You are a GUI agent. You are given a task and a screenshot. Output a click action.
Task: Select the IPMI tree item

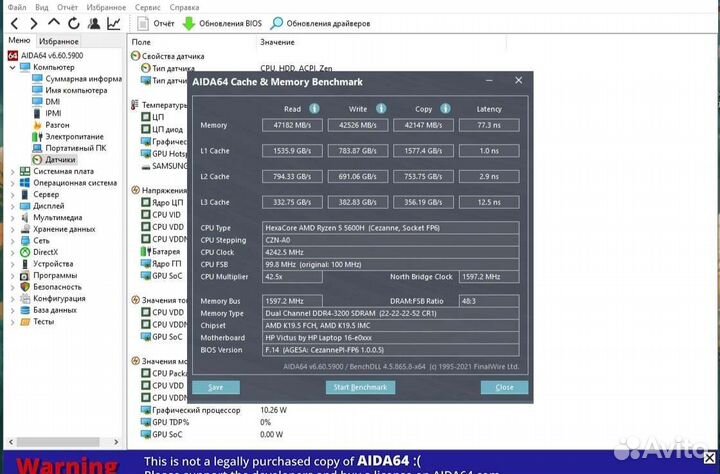coord(46,113)
